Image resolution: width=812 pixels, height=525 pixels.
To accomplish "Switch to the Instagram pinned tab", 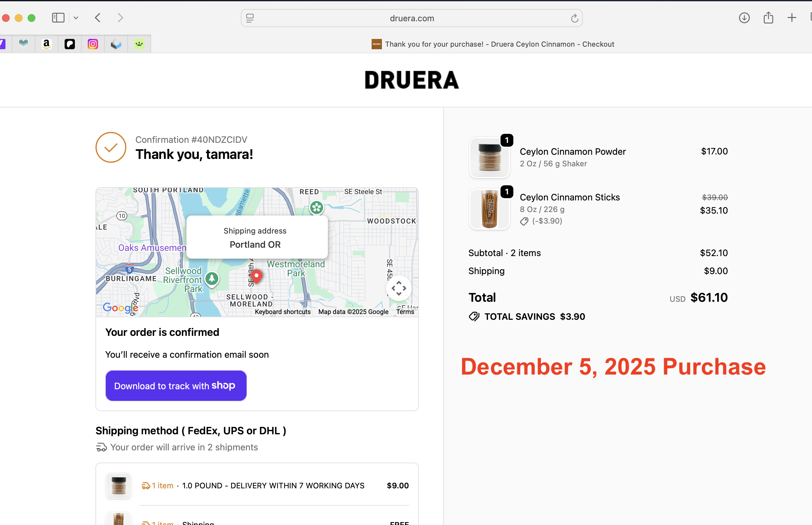I will (93, 44).
